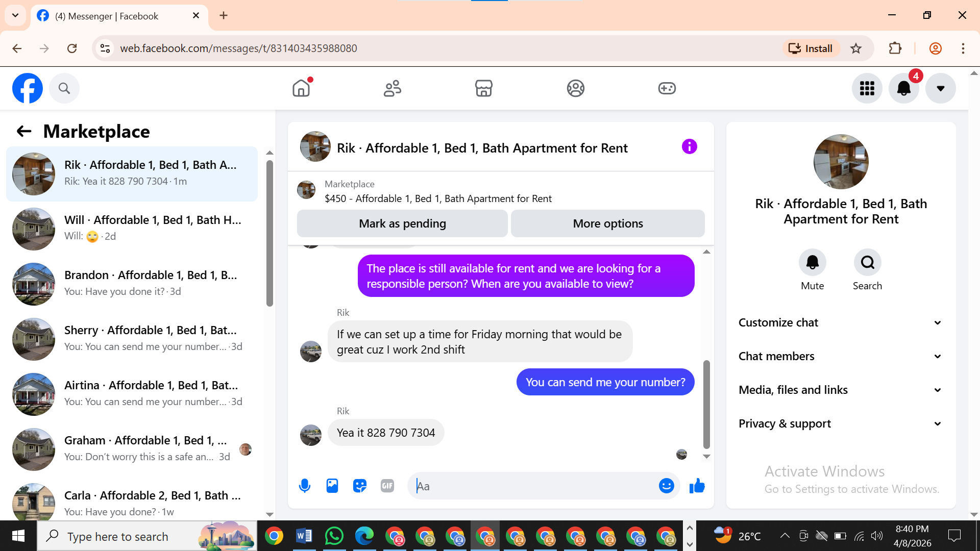Open the account dropdown arrow
Image resolution: width=980 pixels, height=551 pixels.
tap(940, 88)
